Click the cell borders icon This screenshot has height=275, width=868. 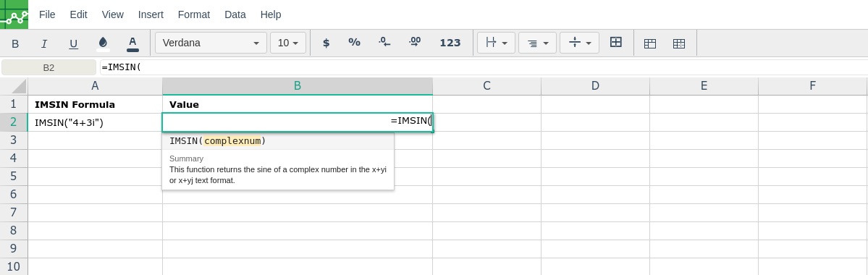616,43
